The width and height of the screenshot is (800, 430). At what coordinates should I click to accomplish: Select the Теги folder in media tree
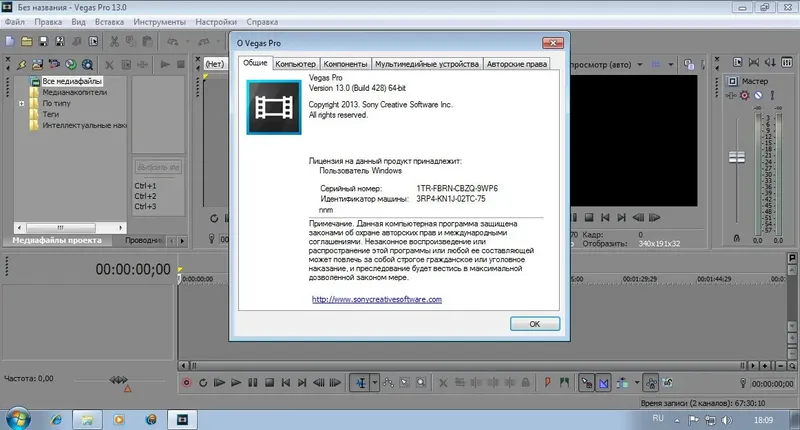pos(51,114)
